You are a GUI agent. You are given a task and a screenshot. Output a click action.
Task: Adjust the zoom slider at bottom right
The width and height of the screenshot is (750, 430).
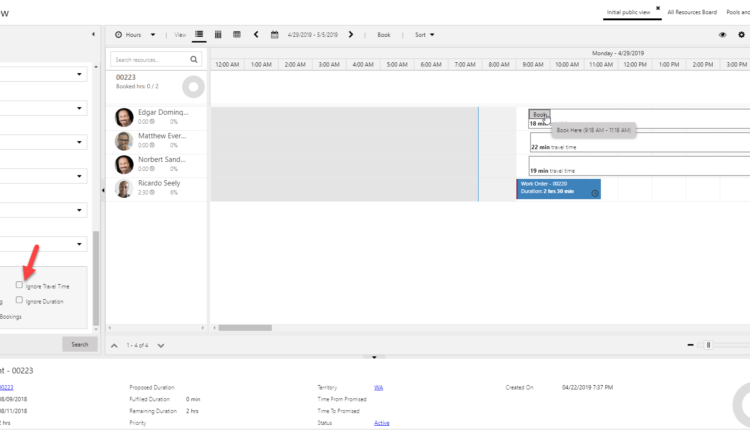click(x=708, y=345)
